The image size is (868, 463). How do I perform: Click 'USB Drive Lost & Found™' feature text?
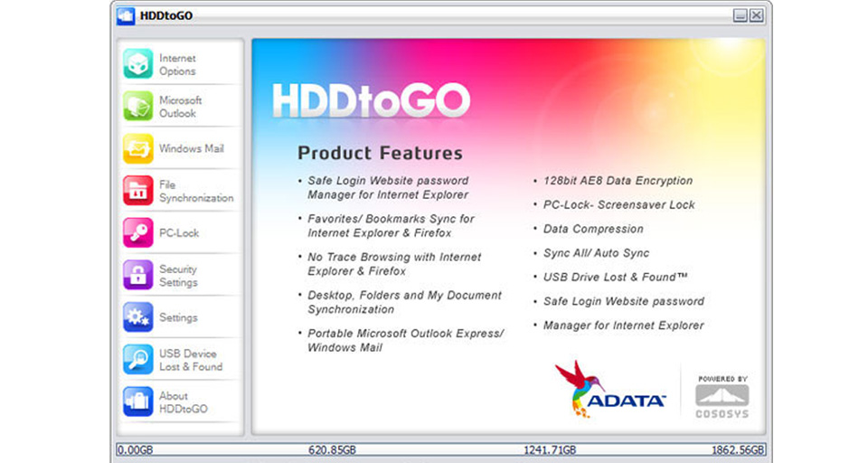(x=615, y=277)
